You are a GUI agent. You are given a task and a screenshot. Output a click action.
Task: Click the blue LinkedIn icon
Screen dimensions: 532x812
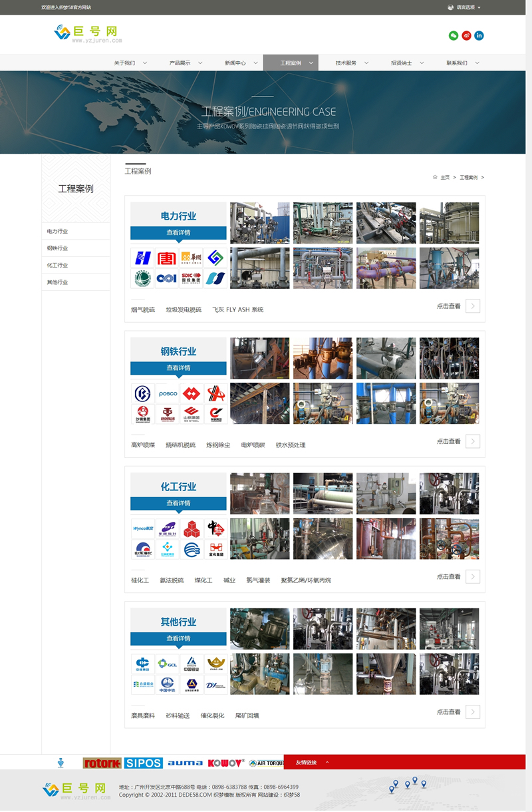click(479, 35)
